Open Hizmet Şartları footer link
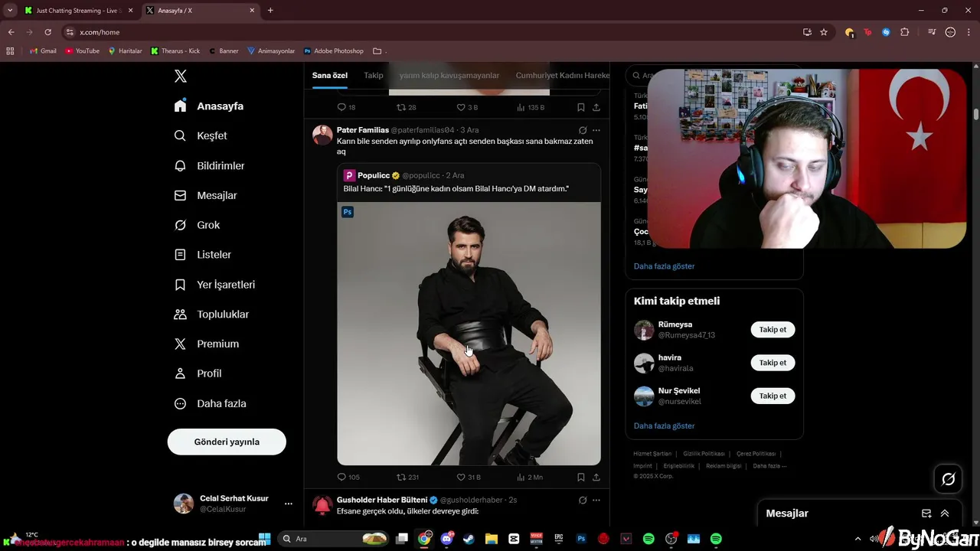The height and width of the screenshot is (551, 980). [x=652, y=454]
